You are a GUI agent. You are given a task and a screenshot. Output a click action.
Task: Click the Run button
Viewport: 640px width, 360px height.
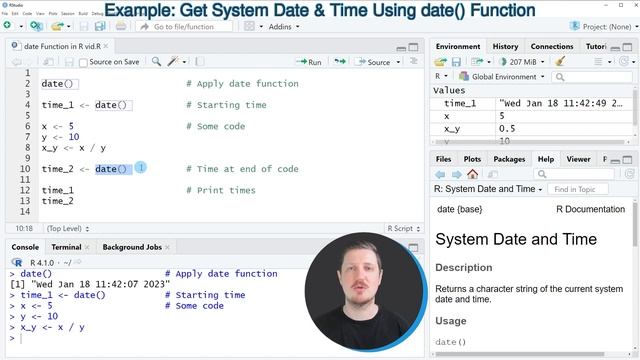pyautogui.click(x=309, y=62)
